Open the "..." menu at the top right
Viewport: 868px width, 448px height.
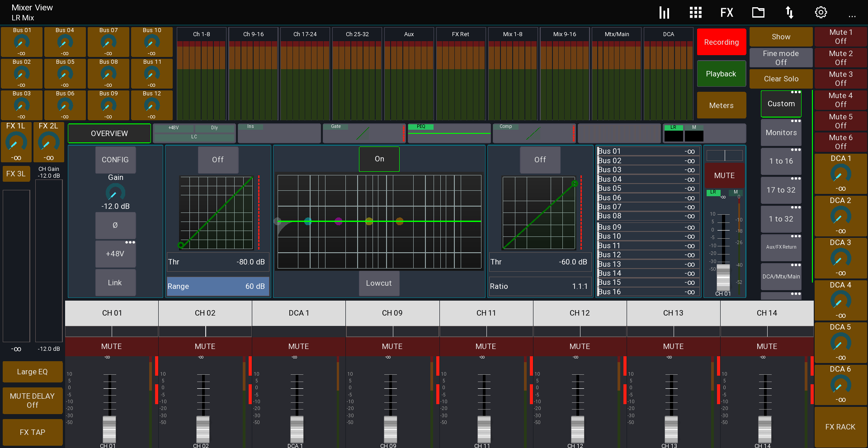[x=852, y=16]
